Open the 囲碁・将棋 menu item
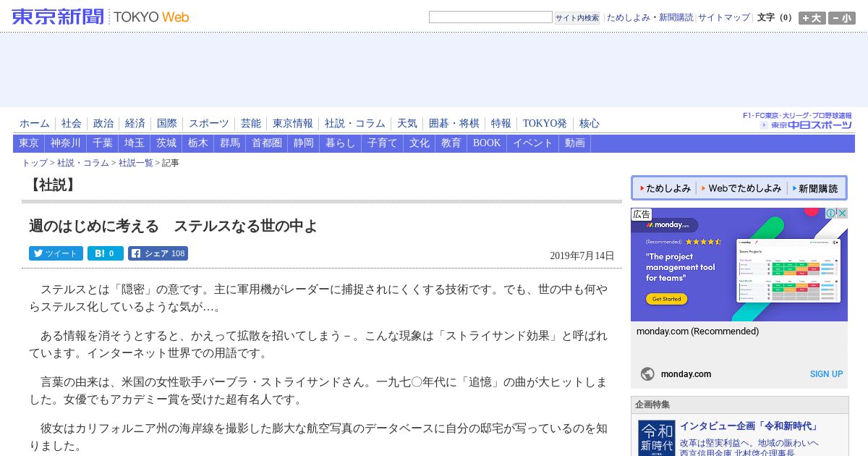The width and height of the screenshot is (868, 456). (x=454, y=124)
